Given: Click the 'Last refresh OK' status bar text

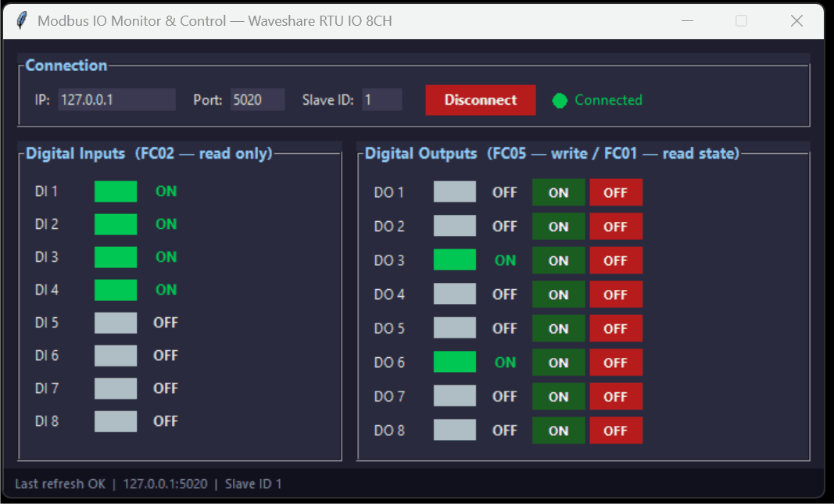Looking at the screenshot, I should [x=60, y=484].
